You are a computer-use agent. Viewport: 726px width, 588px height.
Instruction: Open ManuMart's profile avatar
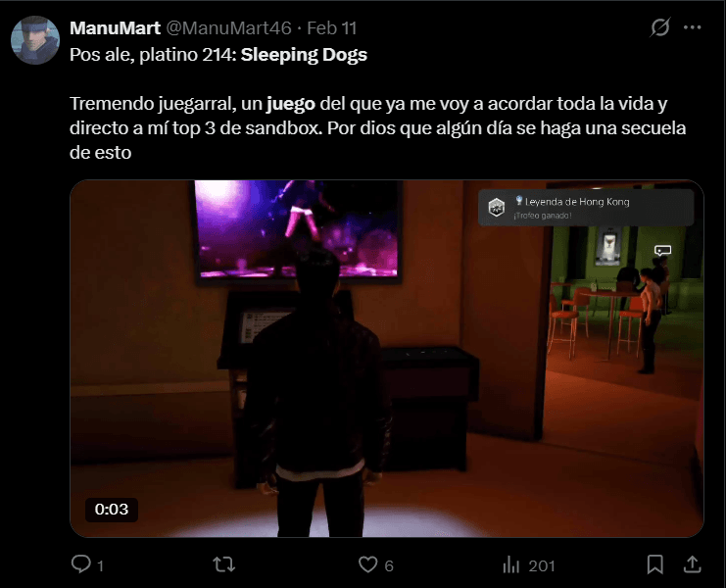click(x=35, y=40)
